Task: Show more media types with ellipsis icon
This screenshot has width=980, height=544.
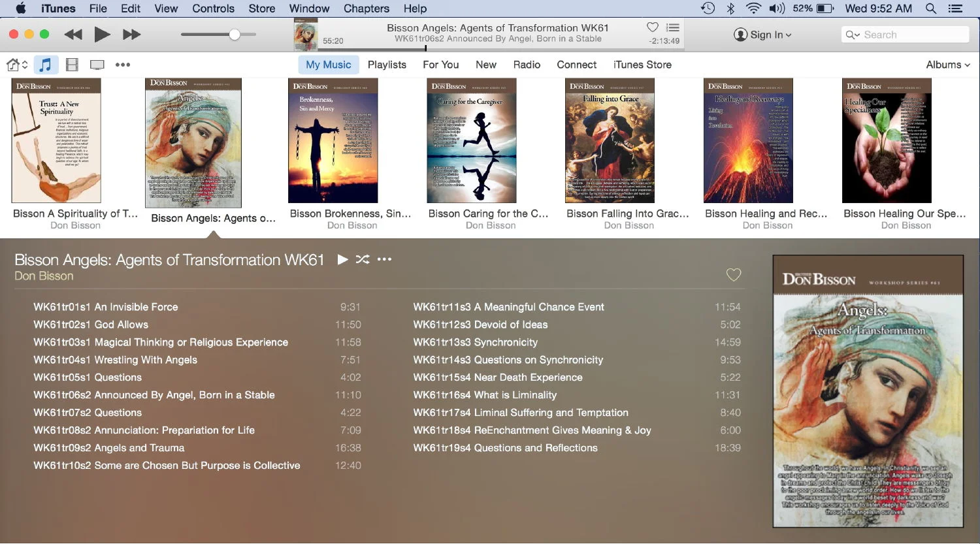Action: coord(123,65)
